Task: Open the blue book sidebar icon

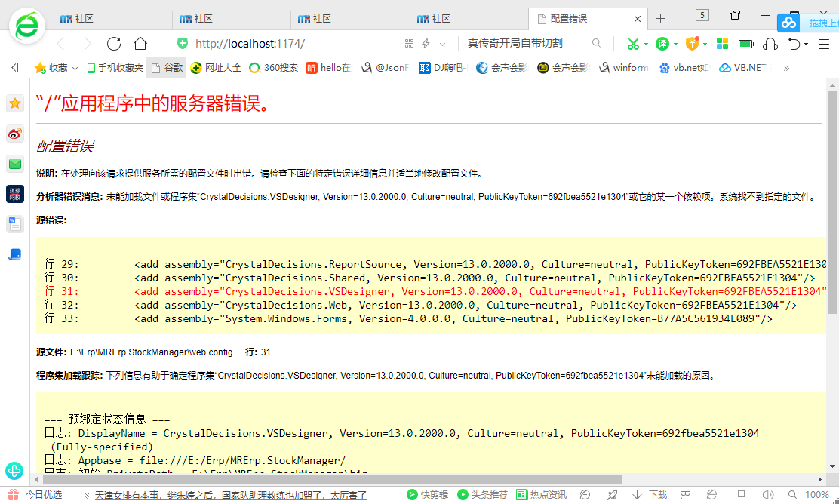Action: click(x=15, y=254)
